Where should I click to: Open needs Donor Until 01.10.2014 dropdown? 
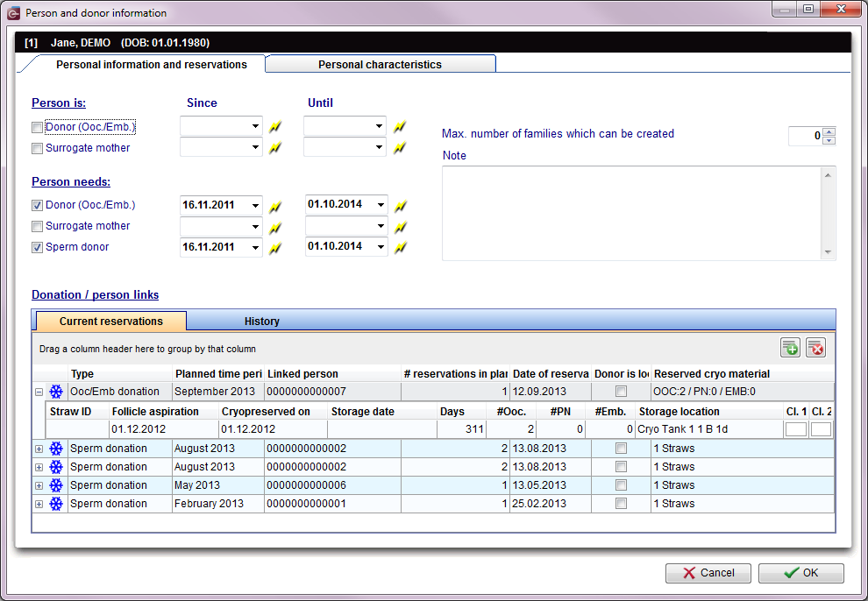pyautogui.click(x=381, y=205)
